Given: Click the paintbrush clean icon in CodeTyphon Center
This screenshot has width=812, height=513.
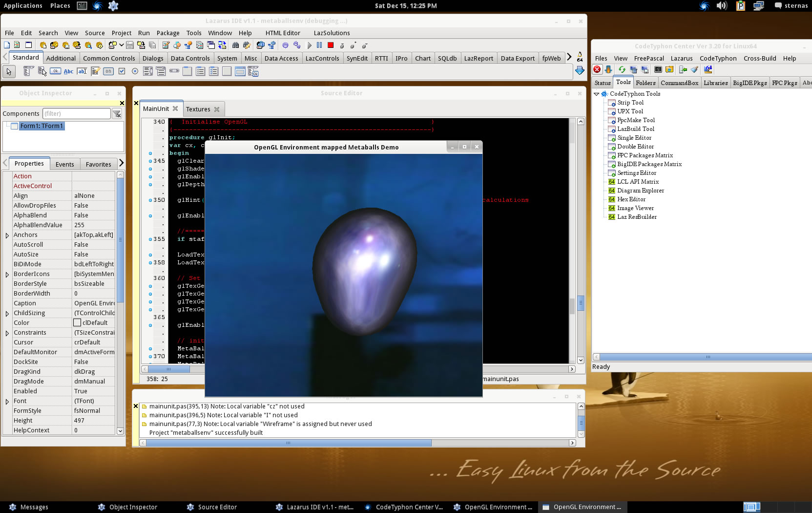Looking at the screenshot, I should (x=694, y=70).
